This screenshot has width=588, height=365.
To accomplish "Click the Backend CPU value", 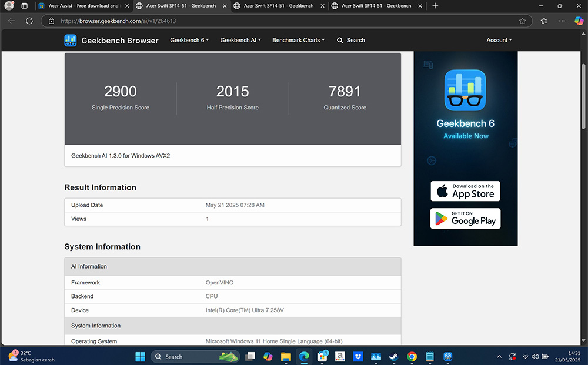I will coord(212,296).
